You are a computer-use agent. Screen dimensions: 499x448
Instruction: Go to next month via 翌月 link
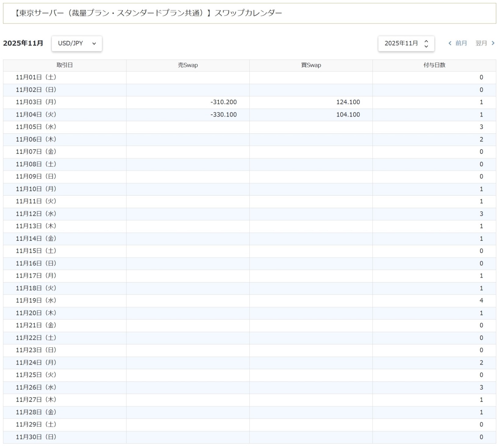485,43
